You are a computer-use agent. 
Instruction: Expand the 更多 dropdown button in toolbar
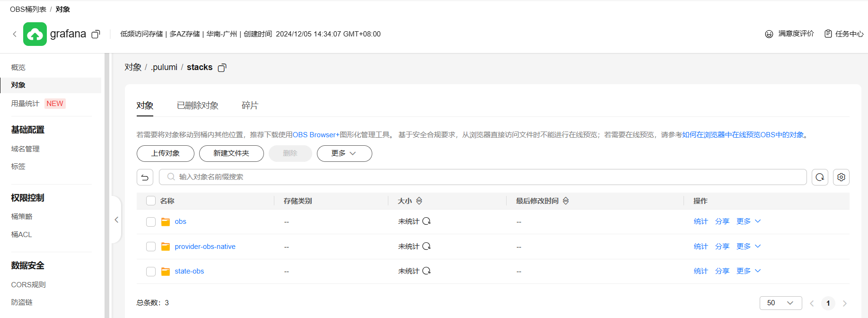click(344, 153)
